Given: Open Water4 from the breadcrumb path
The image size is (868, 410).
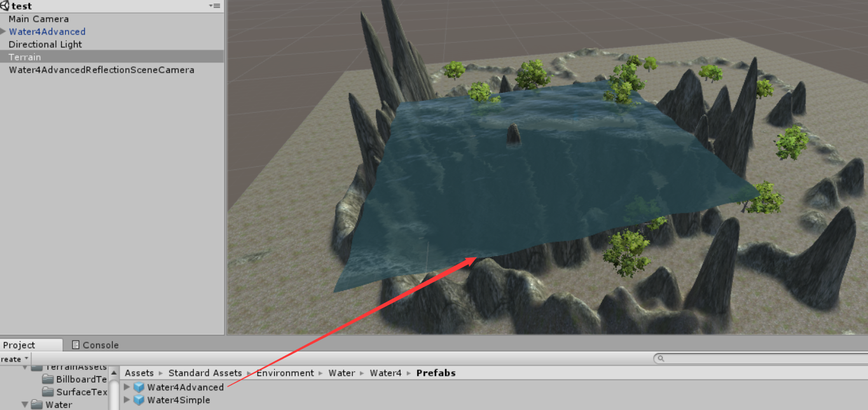Looking at the screenshot, I should [x=385, y=373].
